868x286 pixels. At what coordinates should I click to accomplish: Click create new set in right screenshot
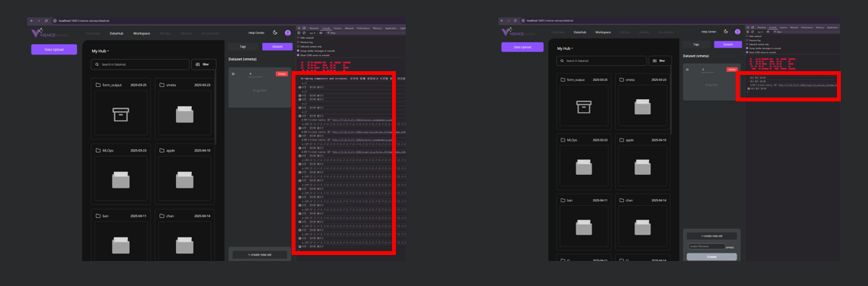click(x=712, y=236)
